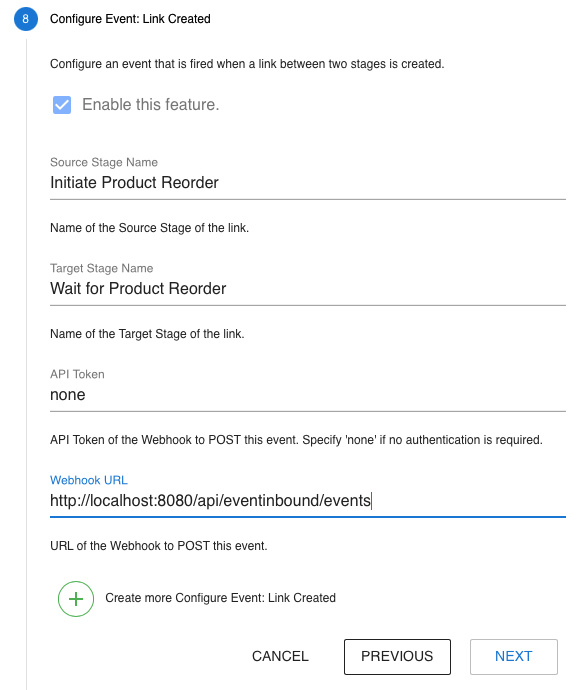This screenshot has height=690, width=586.
Task: Edit the 'Wait for Product Reorder' target field
Action: tap(308, 289)
